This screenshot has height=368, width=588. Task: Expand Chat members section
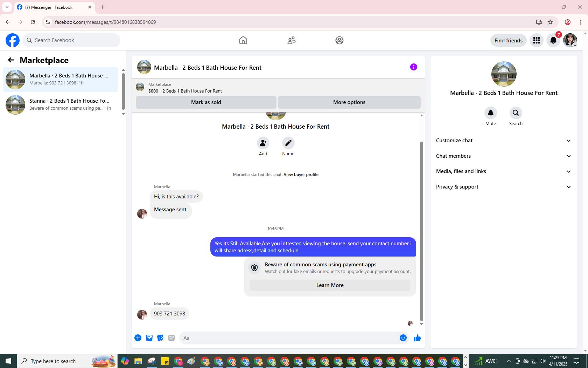[x=504, y=156]
